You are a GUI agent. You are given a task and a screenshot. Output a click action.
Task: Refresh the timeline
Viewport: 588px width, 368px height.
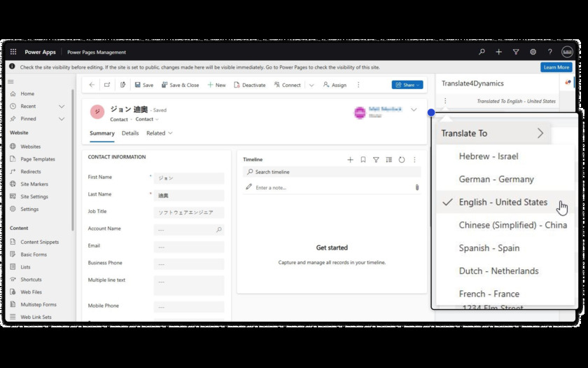tap(402, 160)
